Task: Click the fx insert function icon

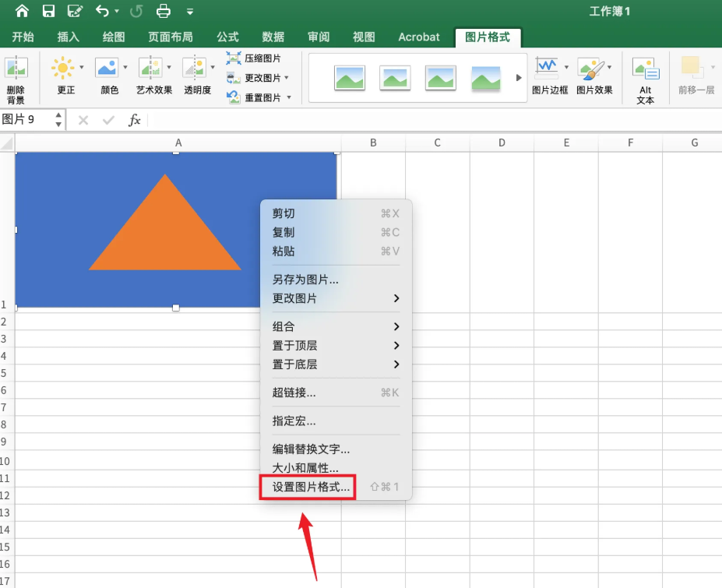Action: tap(134, 120)
